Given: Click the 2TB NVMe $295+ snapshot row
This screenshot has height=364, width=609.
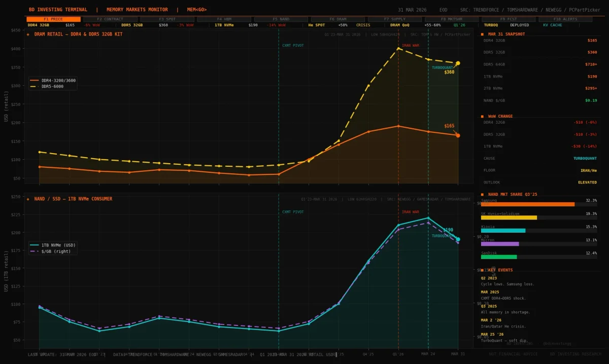Looking at the screenshot, I should (x=540, y=88).
